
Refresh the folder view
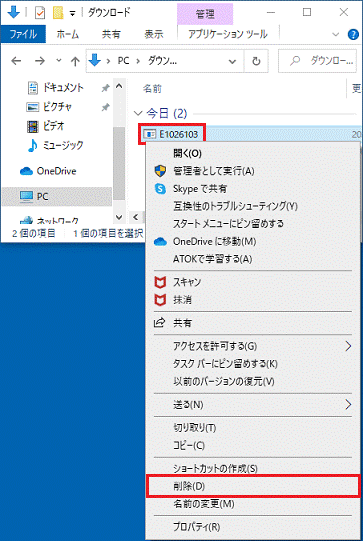click(x=256, y=61)
